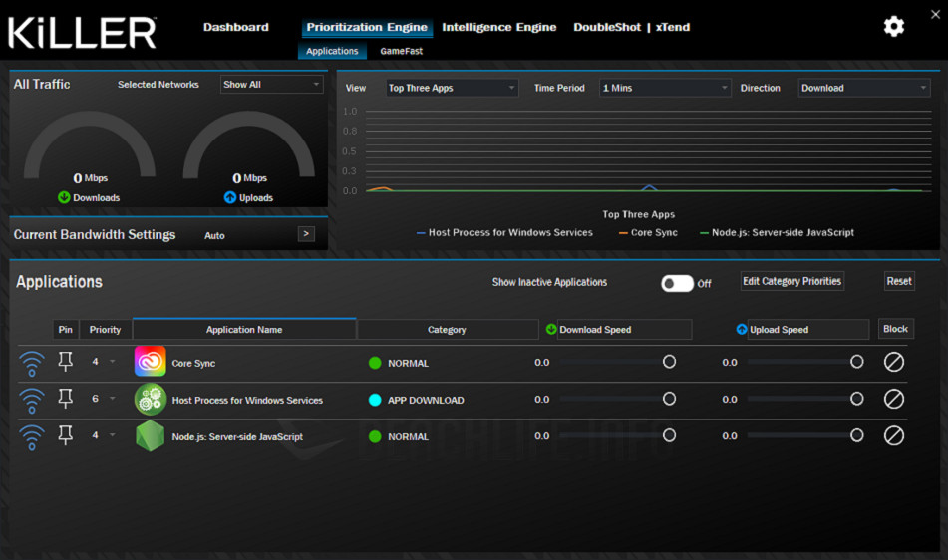Block the Core Sync application

point(893,362)
